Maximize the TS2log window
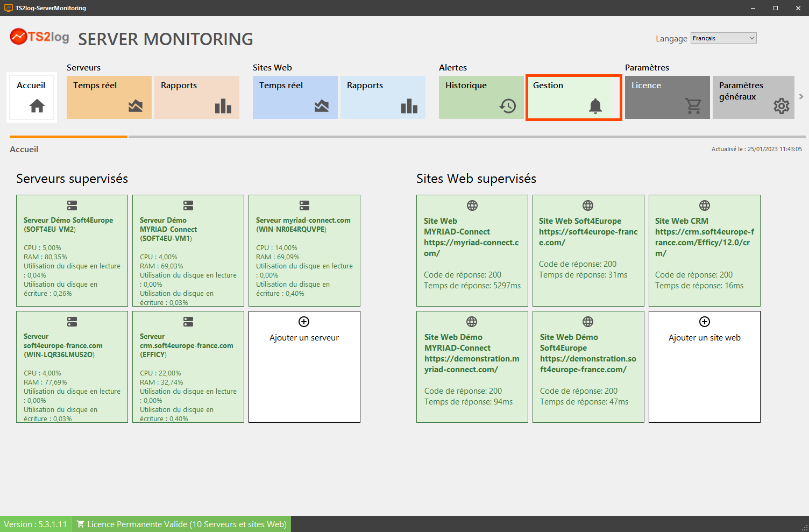Image resolution: width=809 pixels, height=532 pixels. click(776, 8)
